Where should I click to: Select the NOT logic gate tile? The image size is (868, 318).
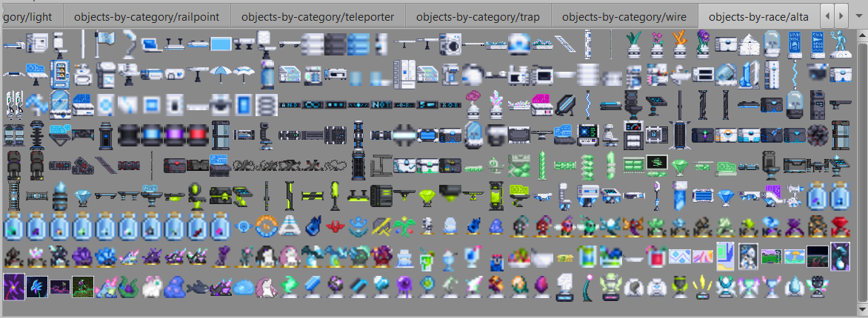point(381,104)
